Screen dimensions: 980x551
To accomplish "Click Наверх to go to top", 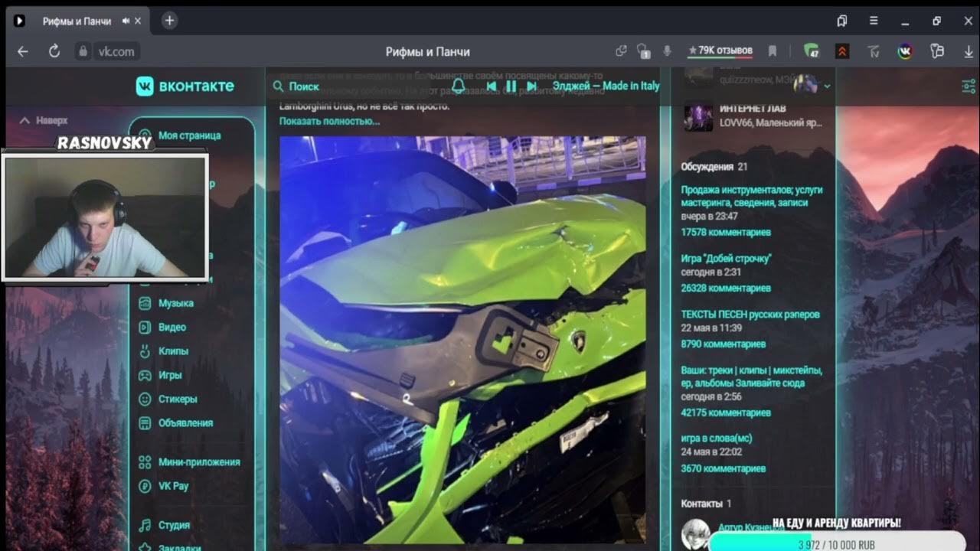I will [44, 120].
